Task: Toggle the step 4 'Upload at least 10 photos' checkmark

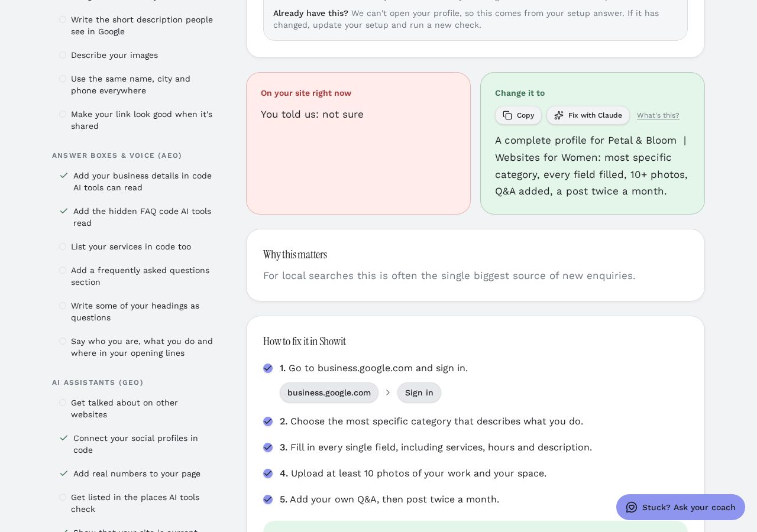Action: pos(268,473)
